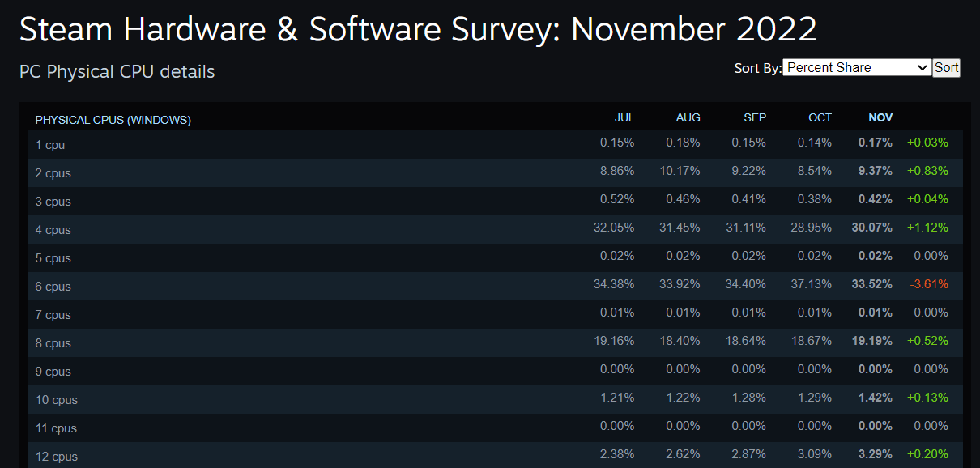980x468 pixels.
Task: Click the 6 cpus row label
Action: click(53, 286)
